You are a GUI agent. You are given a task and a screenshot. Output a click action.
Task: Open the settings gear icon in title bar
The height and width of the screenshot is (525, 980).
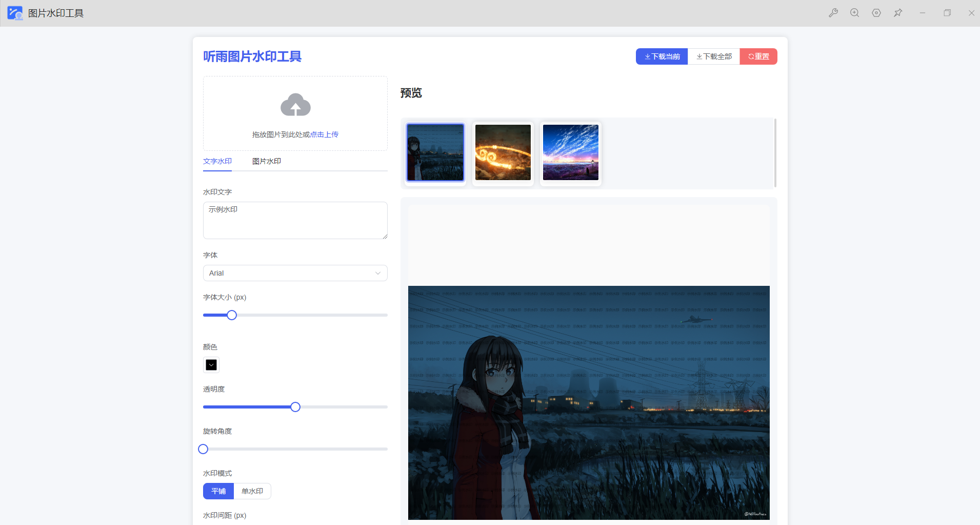click(x=876, y=13)
